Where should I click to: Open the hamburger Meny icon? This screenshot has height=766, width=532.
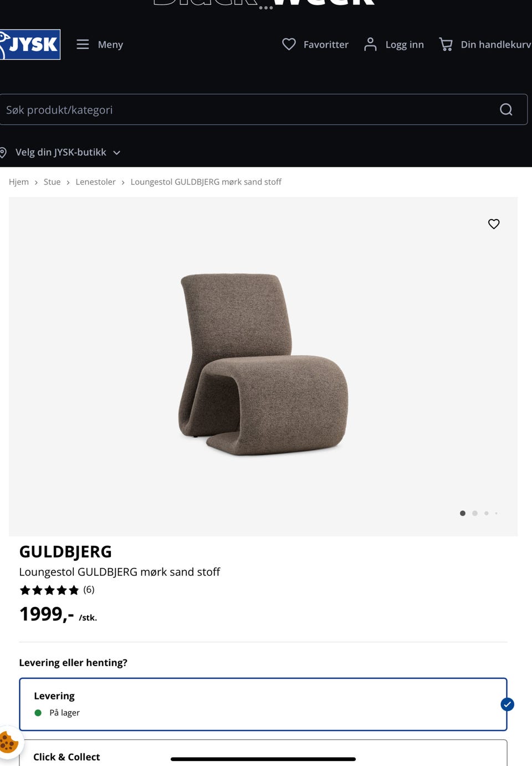[x=83, y=44]
